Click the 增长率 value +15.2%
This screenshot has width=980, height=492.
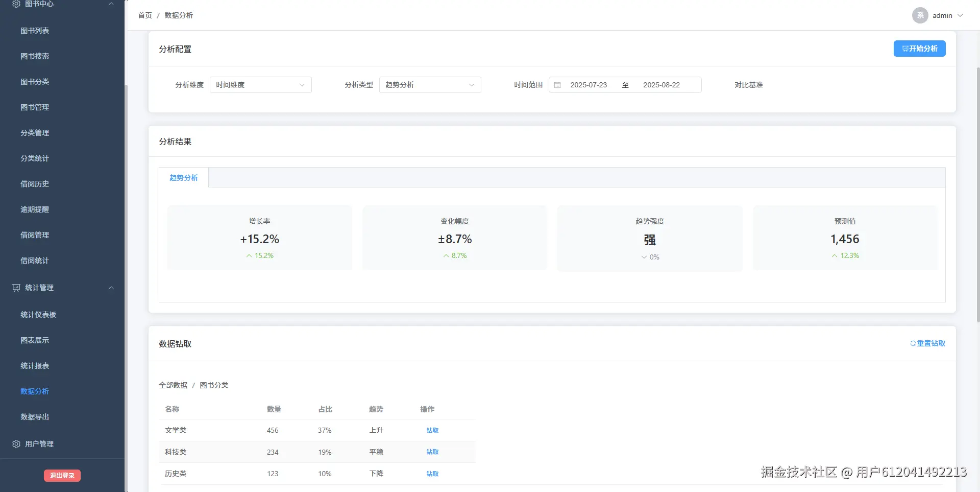pos(260,239)
